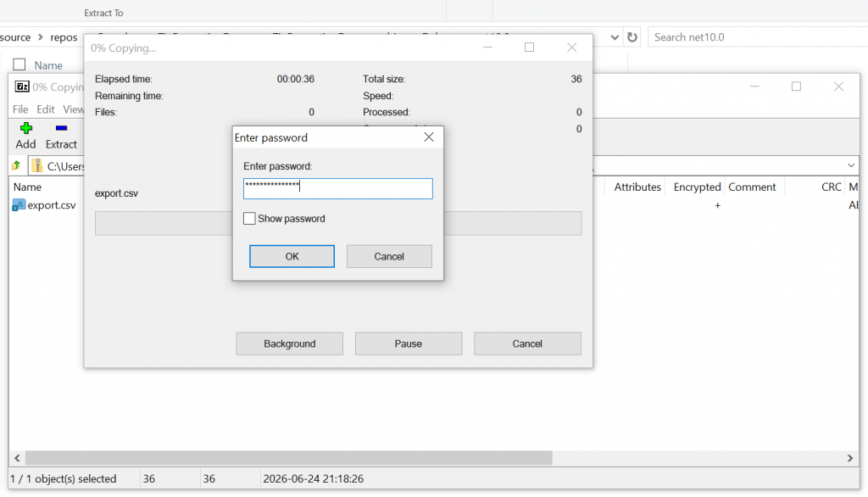Maximize the 7-Zip File Manager window
Image resolution: width=868 pixels, height=497 pixels.
point(796,87)
